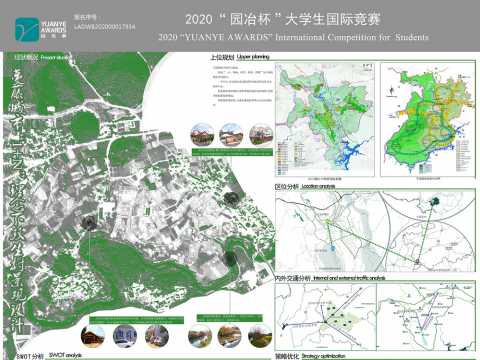
Task: Open the left upper planning map with blue reservoir
Action: [x=325, y=119]
